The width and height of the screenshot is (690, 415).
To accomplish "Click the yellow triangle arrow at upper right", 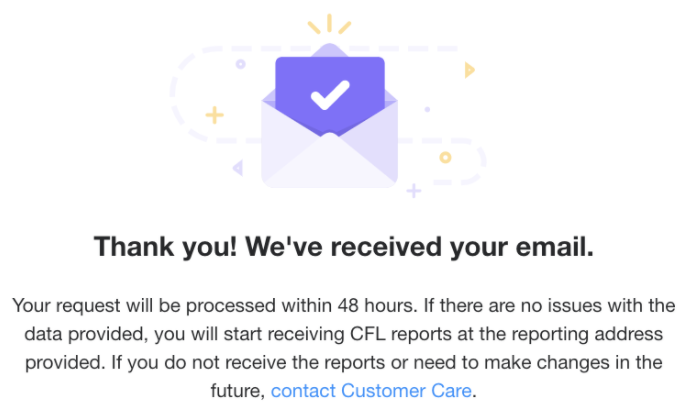I will pos(470,70).
